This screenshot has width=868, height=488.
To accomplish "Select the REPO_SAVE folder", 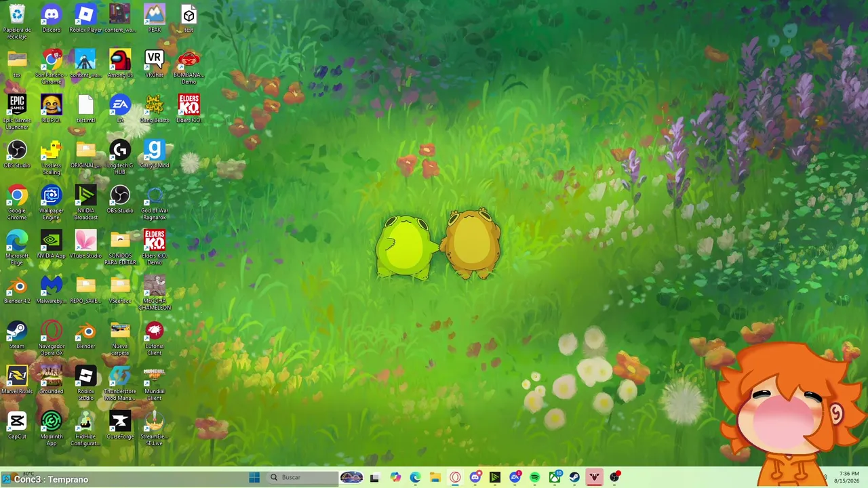I will coord(85,290).
